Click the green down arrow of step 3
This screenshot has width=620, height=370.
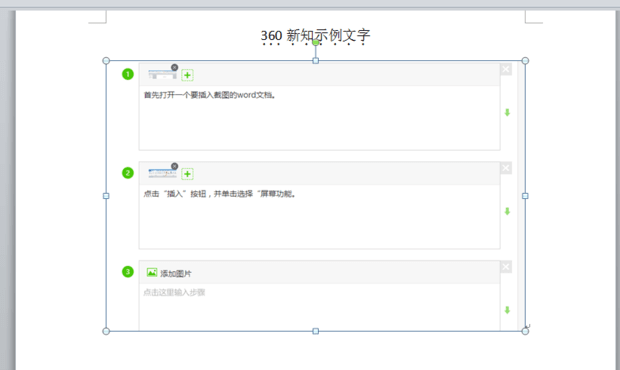pyautogui.click(x=507, y=310)
